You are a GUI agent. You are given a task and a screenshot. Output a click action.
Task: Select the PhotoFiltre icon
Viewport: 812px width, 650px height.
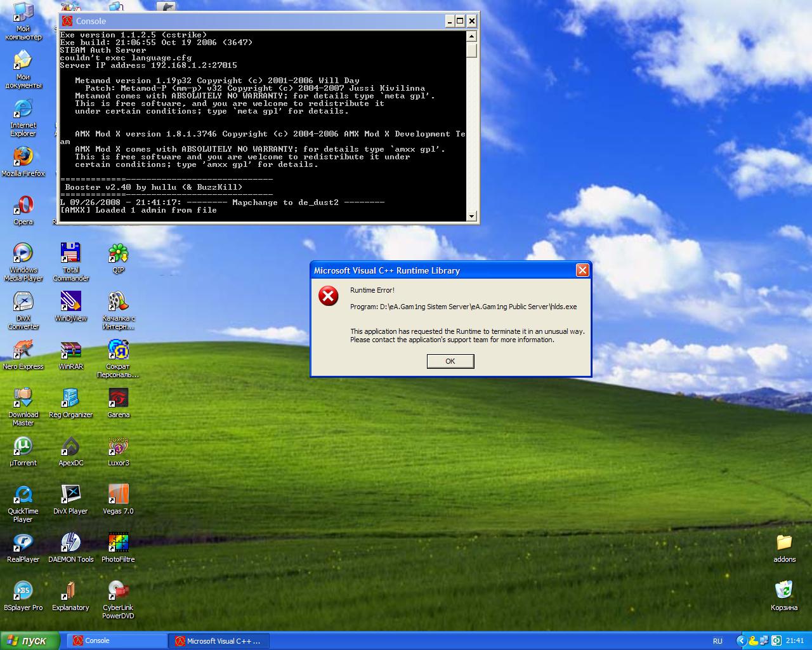(x=119, y=547)
